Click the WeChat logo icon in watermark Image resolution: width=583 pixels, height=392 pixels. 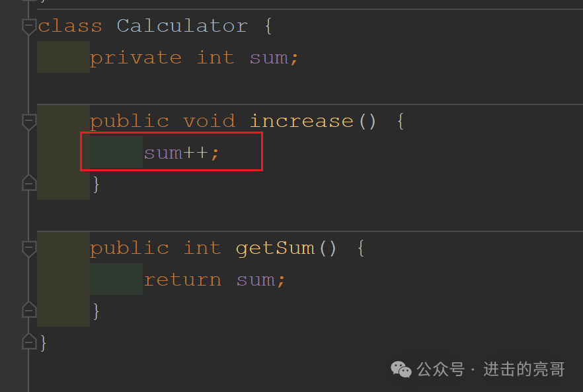click(401, 370)
